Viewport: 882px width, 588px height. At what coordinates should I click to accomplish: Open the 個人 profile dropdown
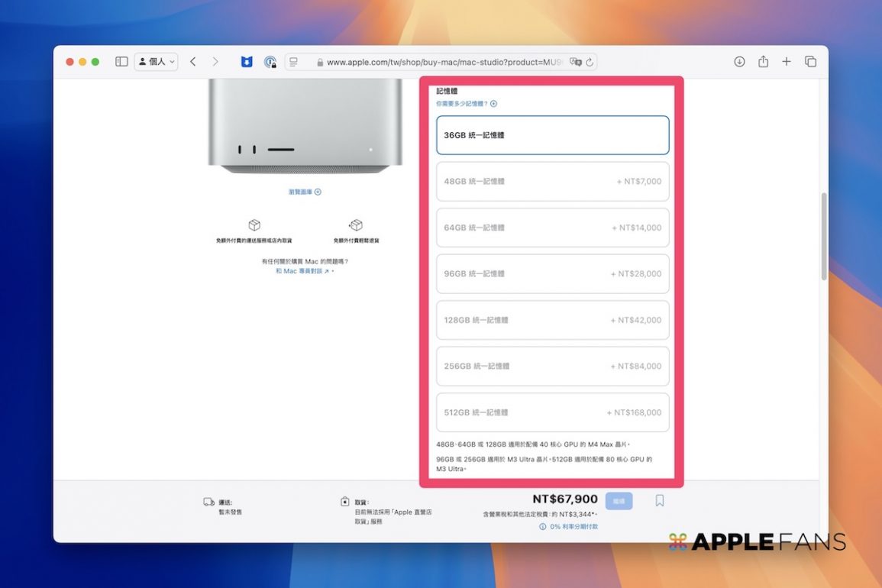coord(156,62)
